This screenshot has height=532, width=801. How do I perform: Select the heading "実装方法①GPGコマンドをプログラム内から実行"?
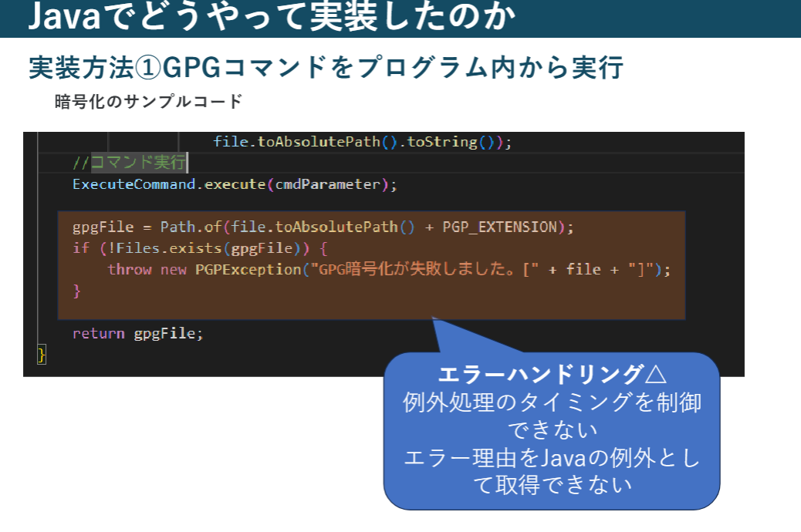325,68
